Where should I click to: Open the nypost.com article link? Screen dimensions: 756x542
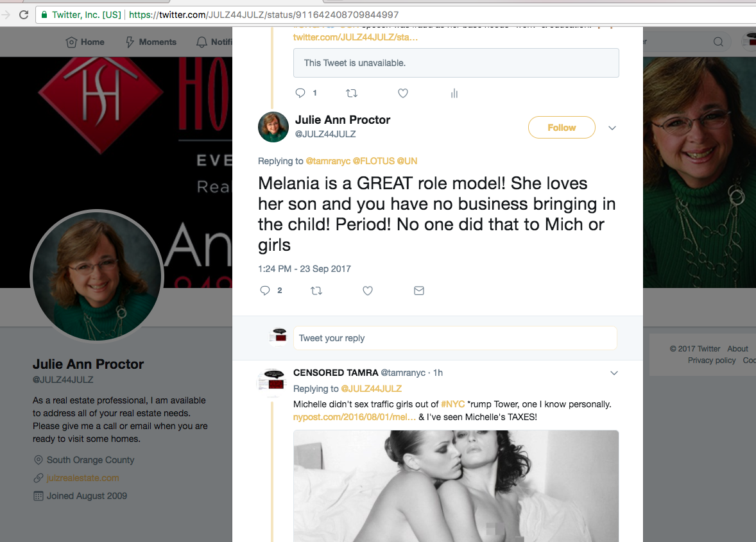pos(354,417)
